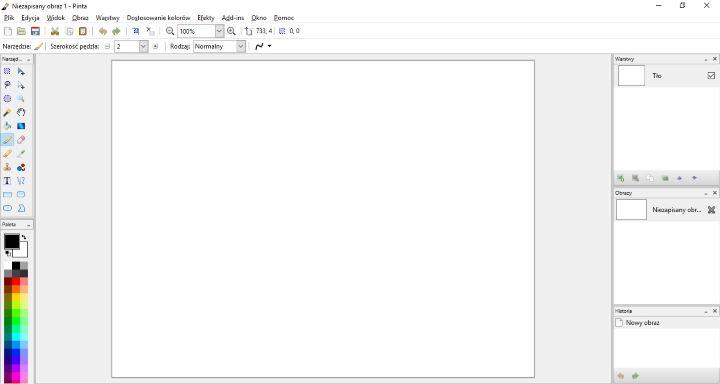
Task: Close the Niezapisany obraz image entry
Action: point(711,210)
